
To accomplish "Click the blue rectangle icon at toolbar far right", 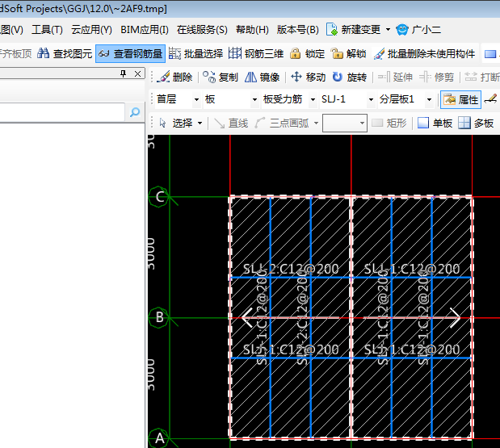I will [x=490, y=53].
